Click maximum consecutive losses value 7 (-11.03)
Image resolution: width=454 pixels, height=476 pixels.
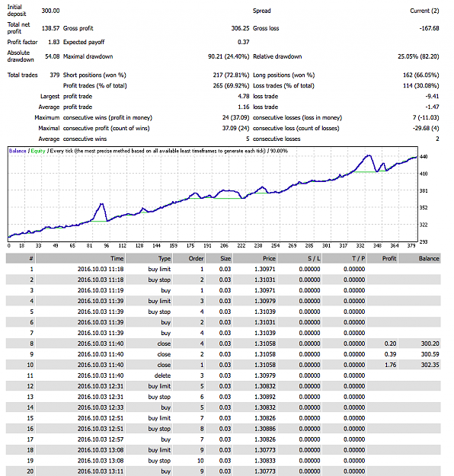point(426,117)
